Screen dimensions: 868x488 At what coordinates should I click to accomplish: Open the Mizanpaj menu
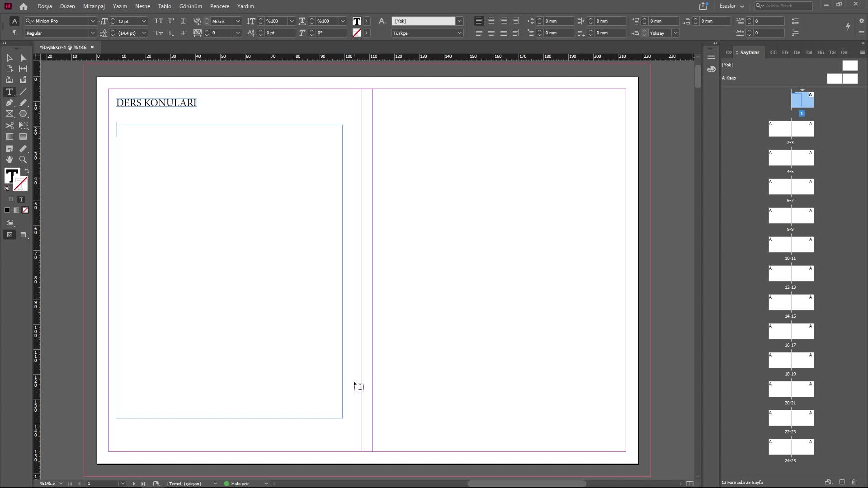[x=94, y=6]
